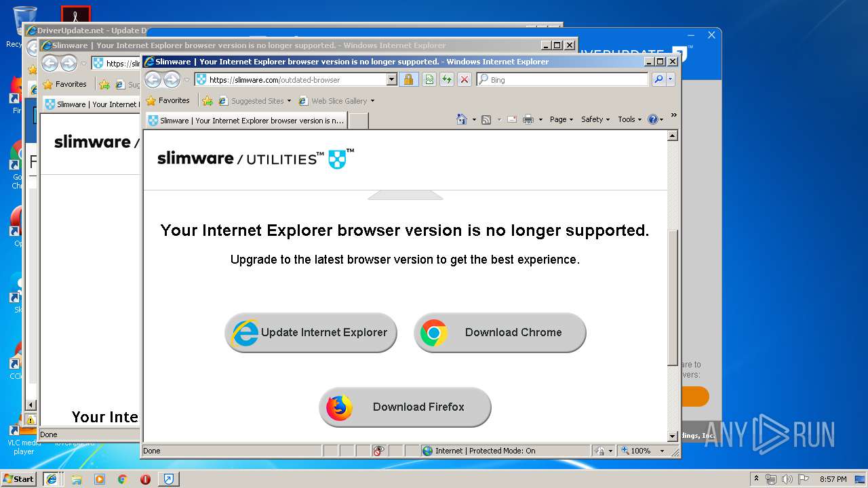Click the network icon in system tray
The image size is (868, 488).
[771, 479]
